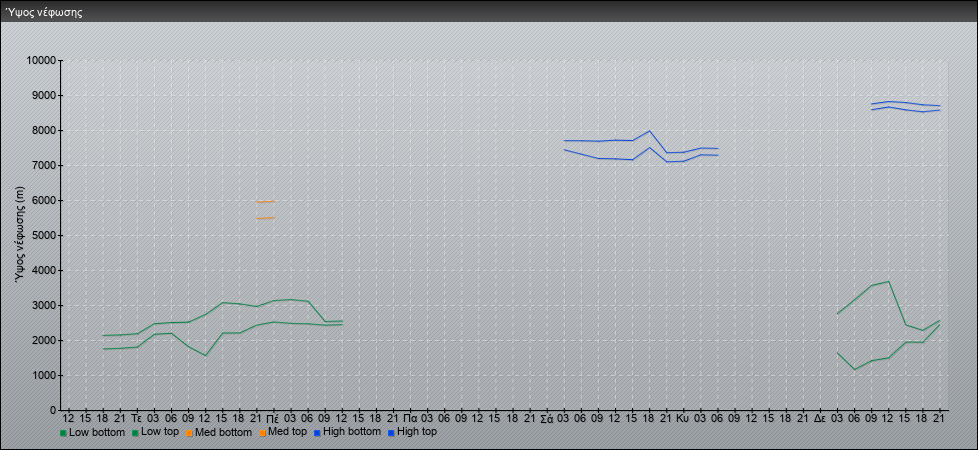Click the Σά day label on x-axis
The height and width of the screenshot is (450, 978).
point(546,418)
